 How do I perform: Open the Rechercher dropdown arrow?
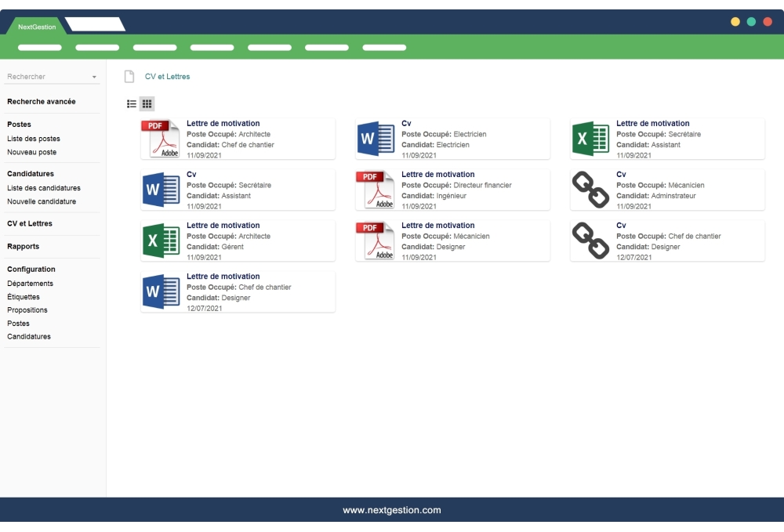[x=94, y=78]
